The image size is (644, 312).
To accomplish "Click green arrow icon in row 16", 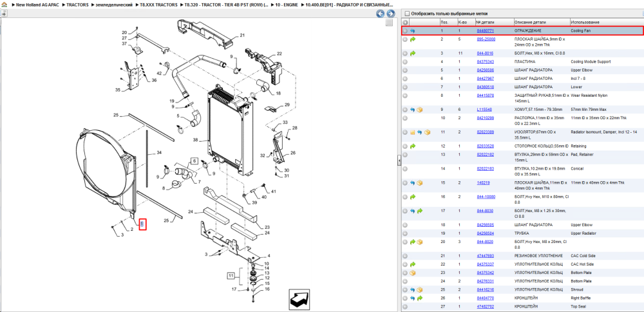I will coord(413,197).
